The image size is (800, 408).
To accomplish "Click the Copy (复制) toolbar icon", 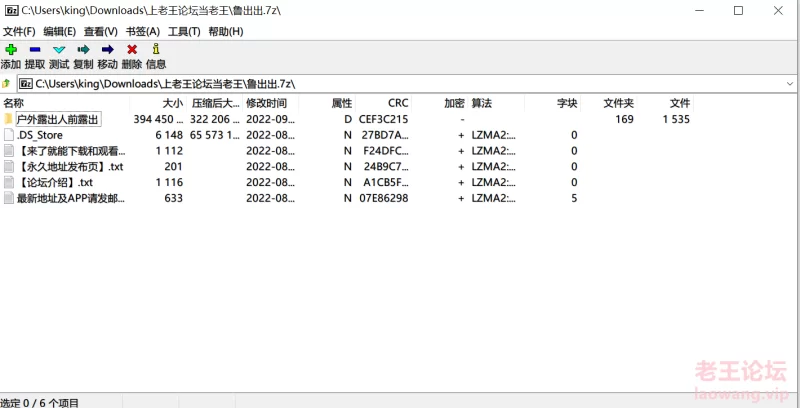I will pyautogui.click(x=83, y=49).
